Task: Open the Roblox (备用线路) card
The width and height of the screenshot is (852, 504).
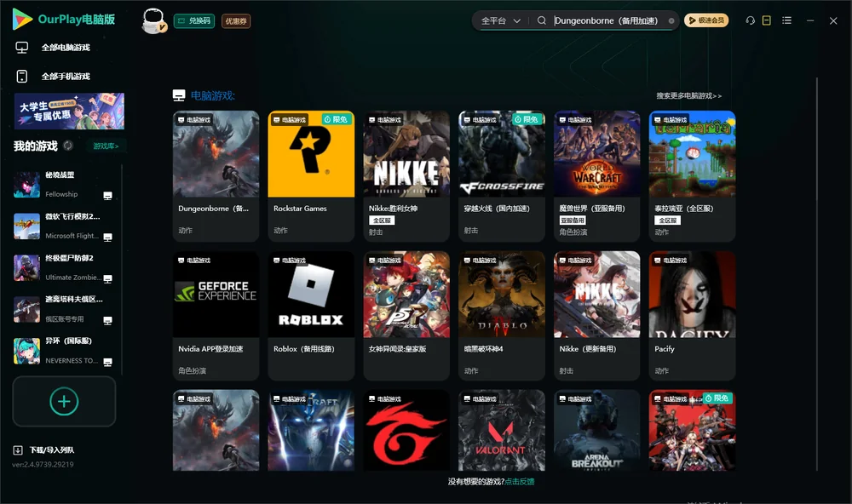Action: [x=311, y=316]
